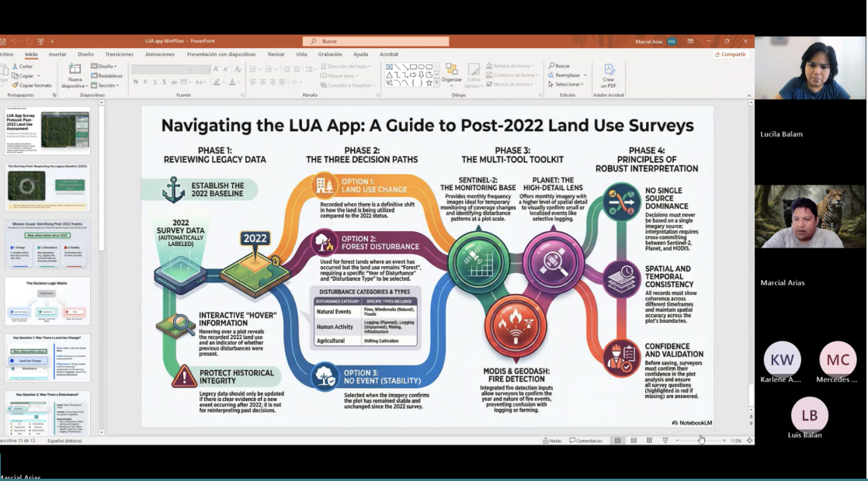Click Restablecer slide button
This screenshot has height=481, width=868.
click(x=107, y=76)
